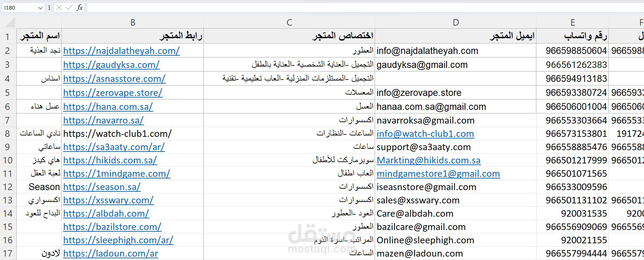Screen dimensions: 644x260
Task: Select row 17 header
Action: pyautogui.click(x=8, y=254)
